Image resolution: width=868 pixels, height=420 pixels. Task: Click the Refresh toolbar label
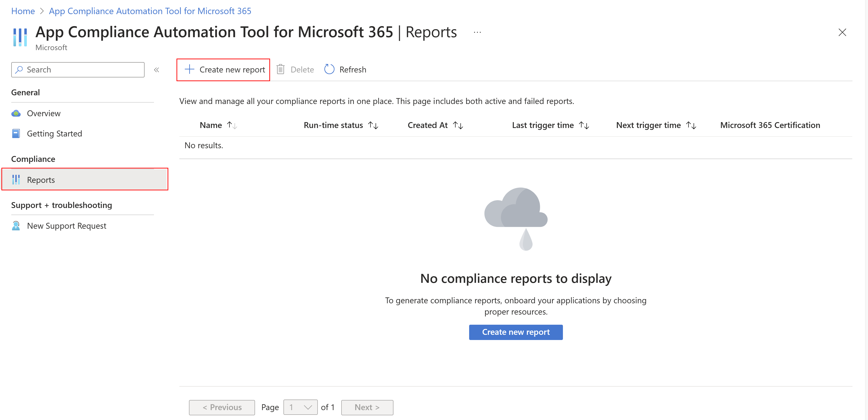click(x=353, y=69)
